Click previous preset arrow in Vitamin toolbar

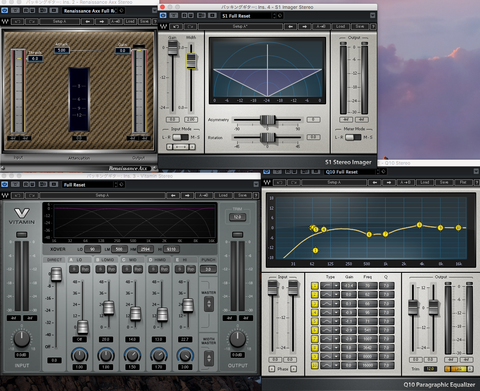click(x=173, y=195)
